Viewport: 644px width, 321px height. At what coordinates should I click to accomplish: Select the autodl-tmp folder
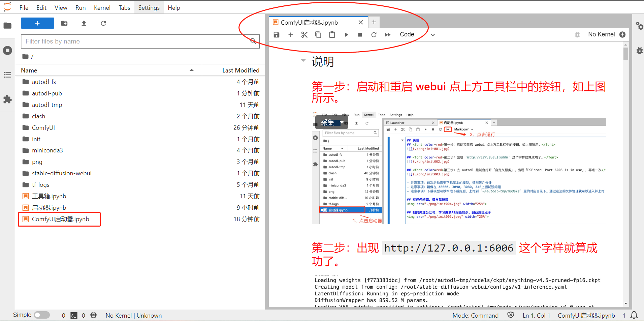tap(140, 105)
